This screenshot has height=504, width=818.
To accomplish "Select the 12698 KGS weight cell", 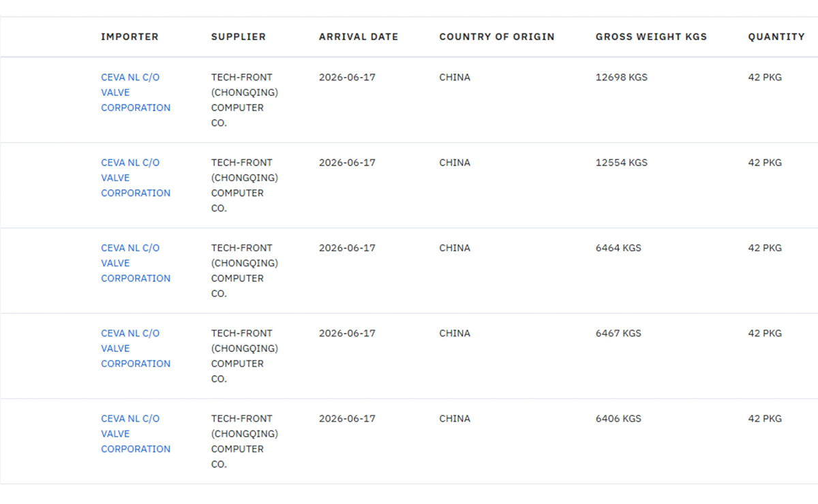I will [x=622, y=77].
